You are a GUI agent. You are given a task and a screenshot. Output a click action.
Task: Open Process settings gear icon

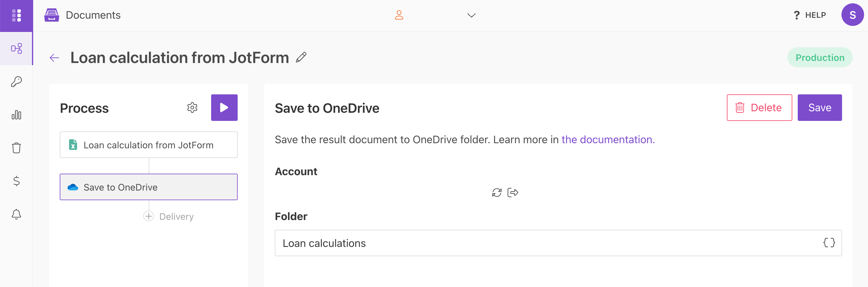point(192,108)
